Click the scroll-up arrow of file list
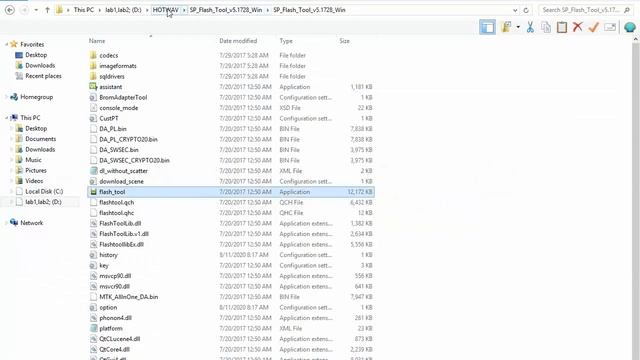Image resolution: width=640 pixels, height=360 pixels. coord(636,39)
